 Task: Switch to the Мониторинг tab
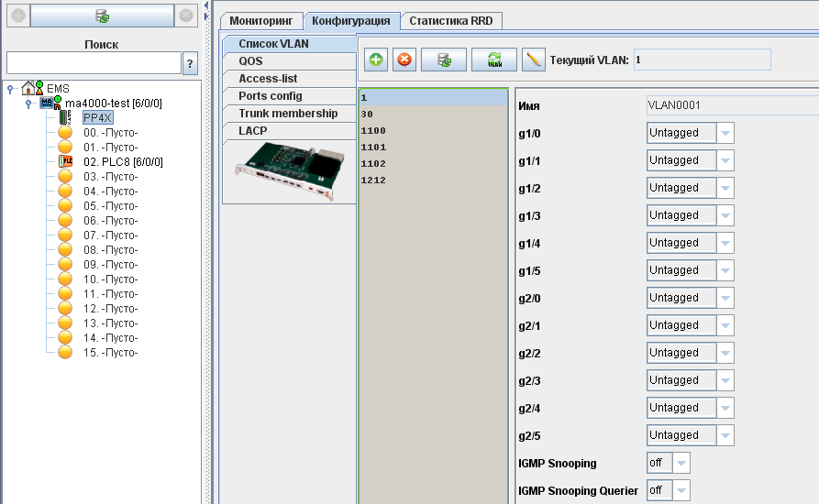[x=260, y=20]
